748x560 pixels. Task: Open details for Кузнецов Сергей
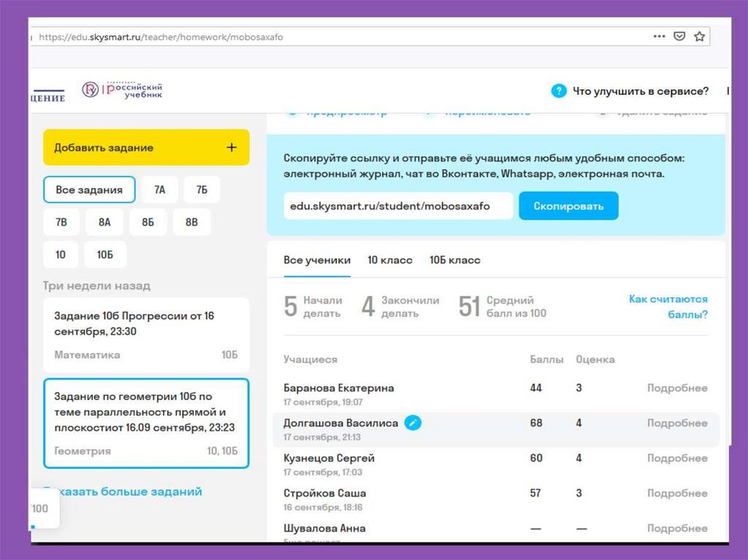click(676, 459)
